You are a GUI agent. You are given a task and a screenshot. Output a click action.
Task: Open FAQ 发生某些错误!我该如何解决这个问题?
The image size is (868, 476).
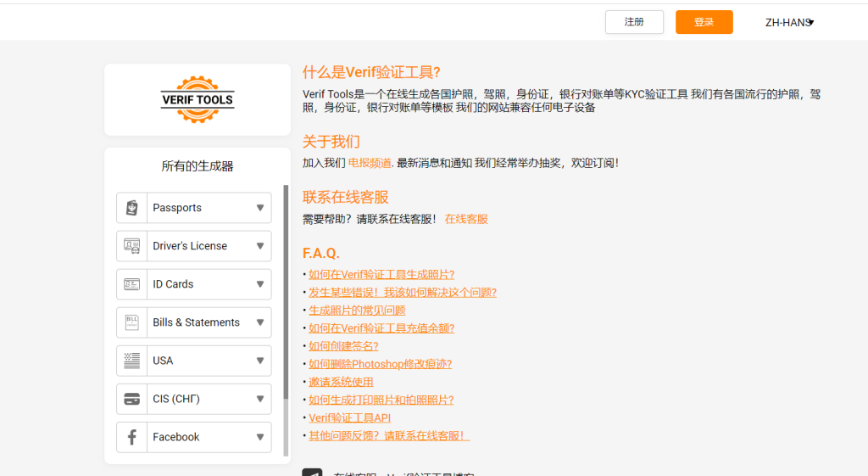pyautogui.click(x=403, y=293)
